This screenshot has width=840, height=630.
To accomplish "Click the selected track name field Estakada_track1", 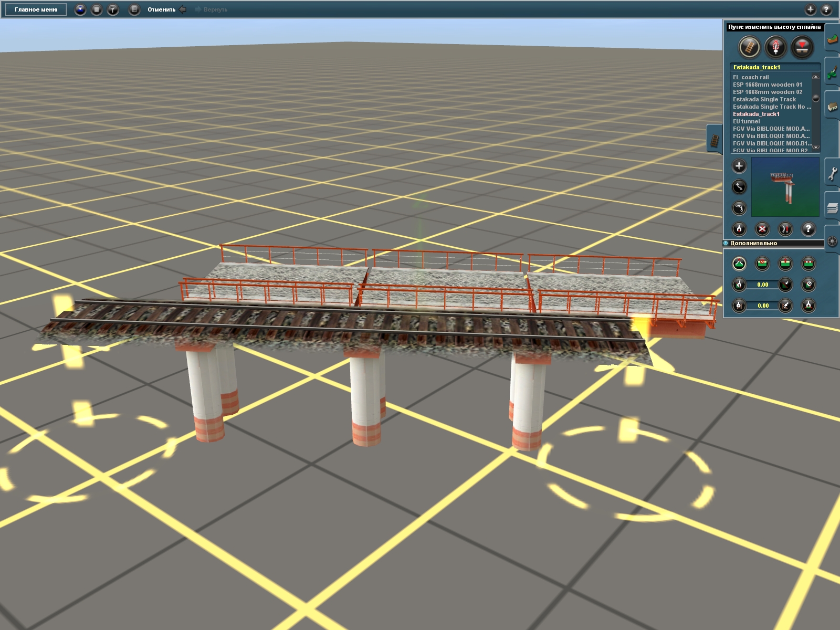I will click(775, 67).
